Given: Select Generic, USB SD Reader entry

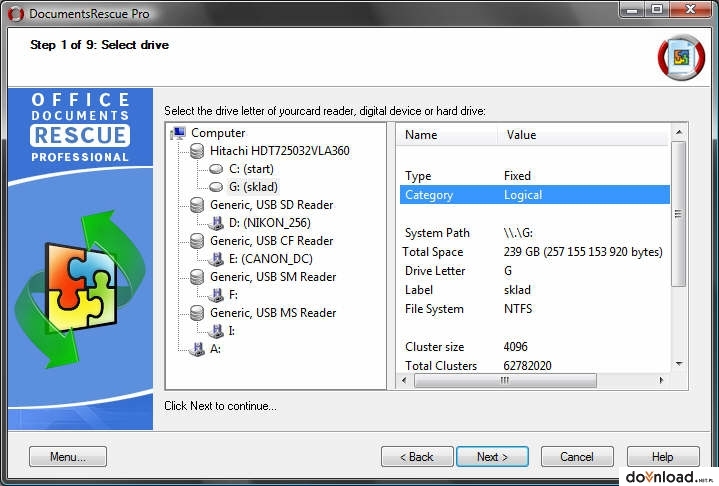Looking at the screenshot, I should [x=271, y=205].
